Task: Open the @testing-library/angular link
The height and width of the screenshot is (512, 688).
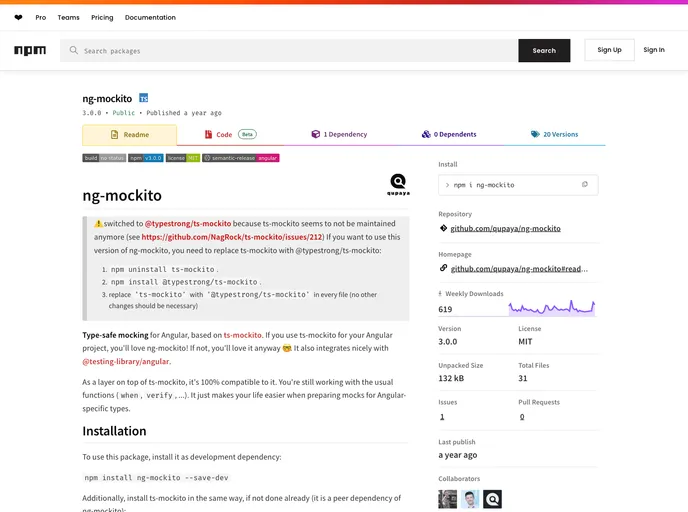Action: 125,361
